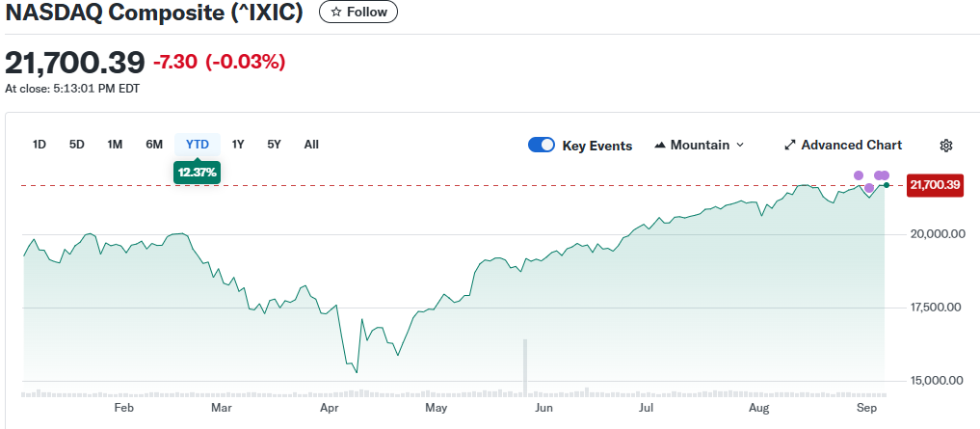980x429 pixels.
Task: Click the Sep axis label
Action: click(865, 409)
